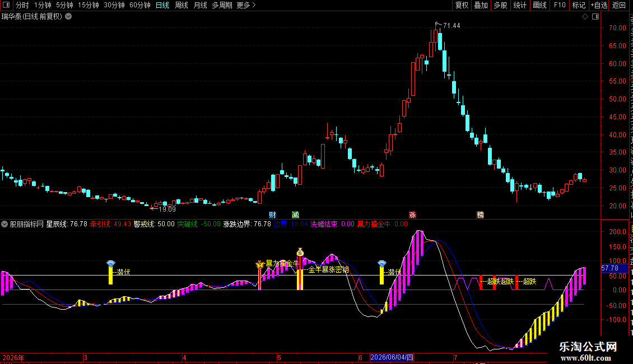The image size is (633, 364).
Task: Click the 标记 mark button
Action: 579,5
